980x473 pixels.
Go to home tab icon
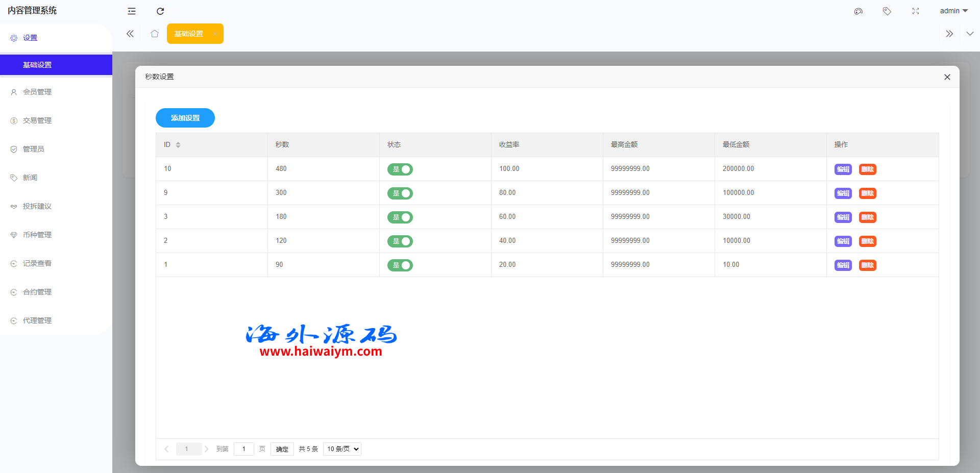click(155, 34)
